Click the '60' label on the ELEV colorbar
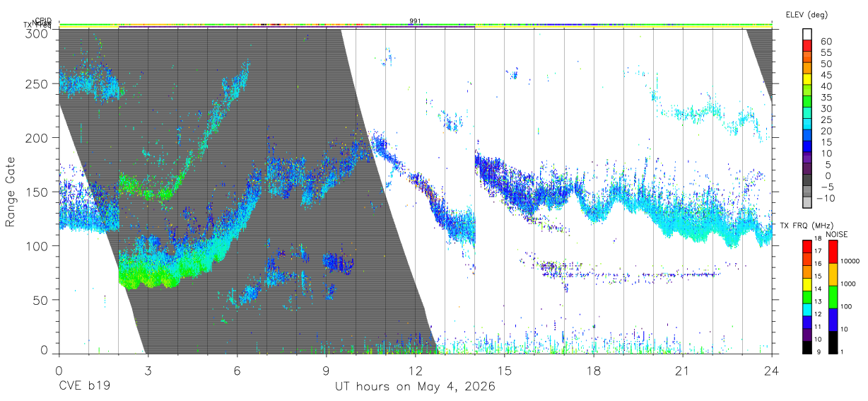Viewport: 868px width, 401px height. click(x=826, y=41)
